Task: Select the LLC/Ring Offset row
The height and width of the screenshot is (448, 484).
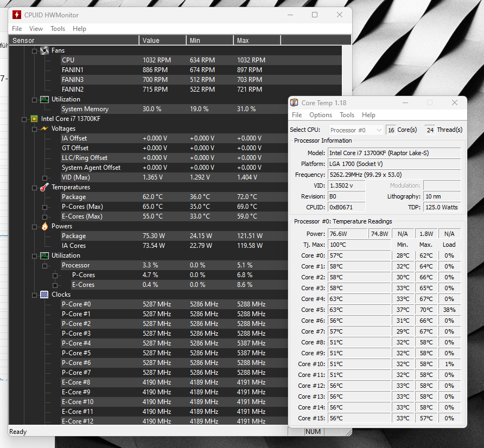Action: 174,158
